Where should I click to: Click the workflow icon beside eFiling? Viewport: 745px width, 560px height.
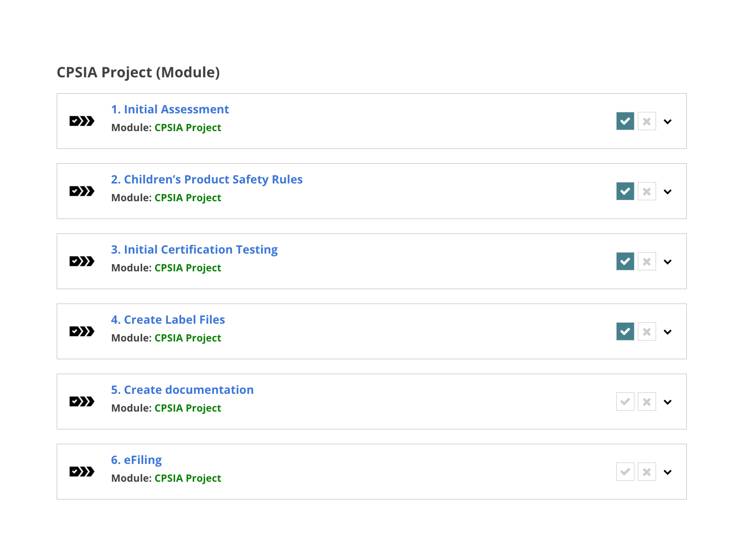(x=82, y=472)
